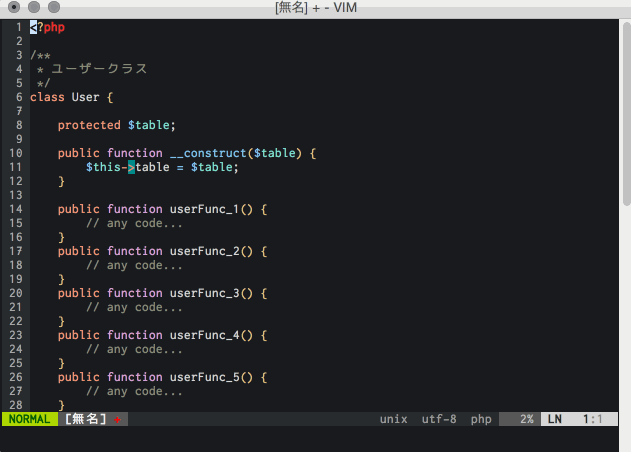
Task: Click the window zoom button
Action: (54, 7)
